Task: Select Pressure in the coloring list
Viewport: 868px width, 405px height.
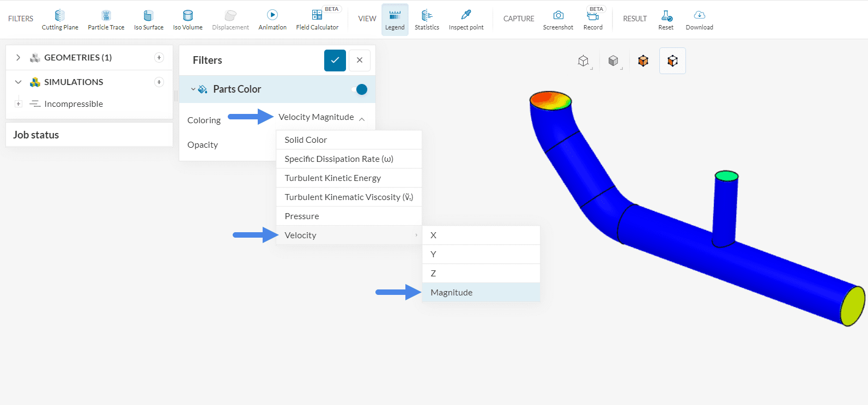Action: (x=302, y=216)
